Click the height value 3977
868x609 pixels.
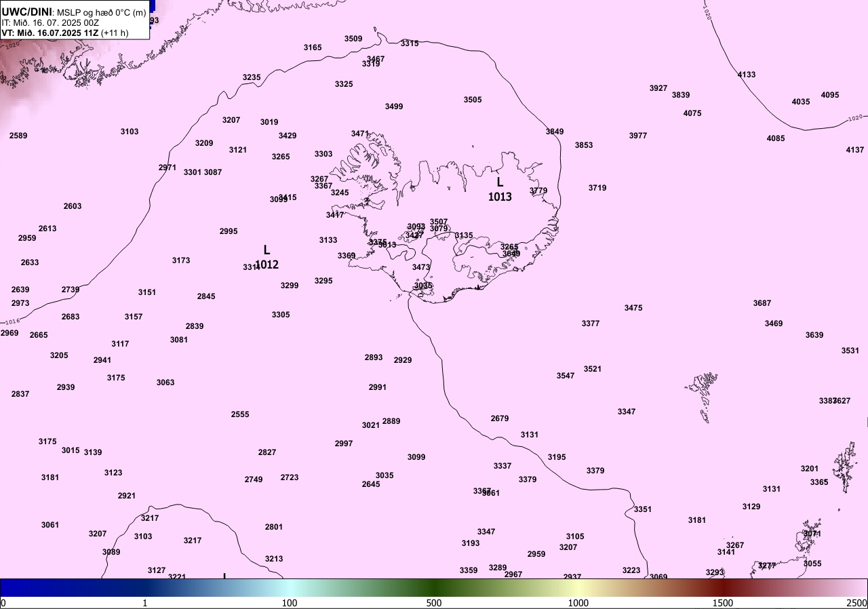click(638, 136)
